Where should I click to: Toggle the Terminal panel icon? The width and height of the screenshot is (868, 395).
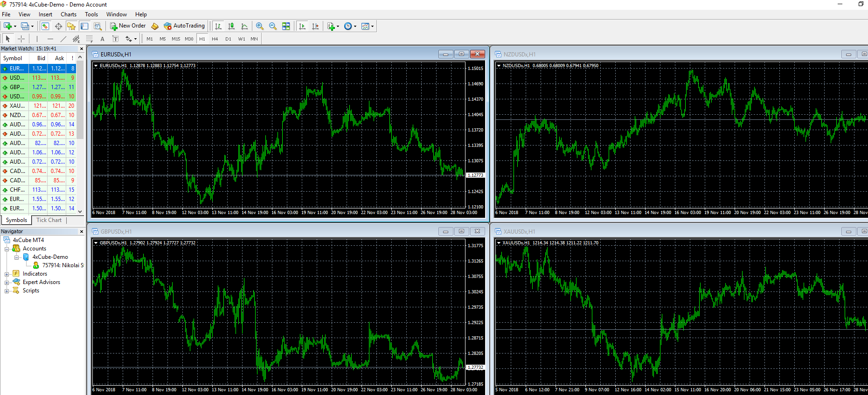(x=84, y=26)
